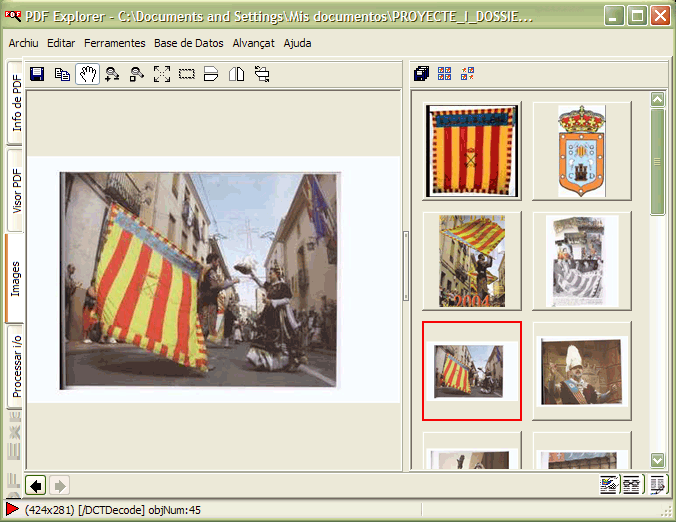Image resolution: width=676 pixels, height=522 pixels.
Task: Click the Fit to window icon
Action: coord(162,74)
